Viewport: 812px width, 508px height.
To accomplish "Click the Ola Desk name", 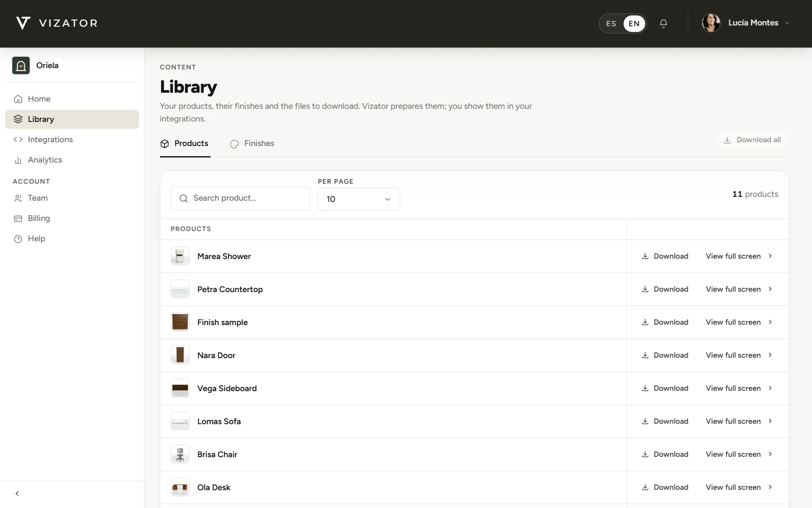I will point(214,488).
